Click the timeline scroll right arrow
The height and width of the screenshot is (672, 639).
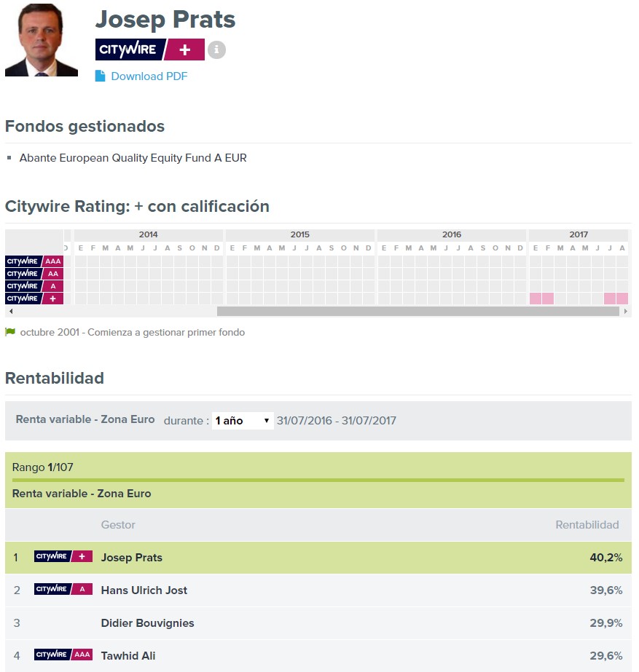pos(626,311)
